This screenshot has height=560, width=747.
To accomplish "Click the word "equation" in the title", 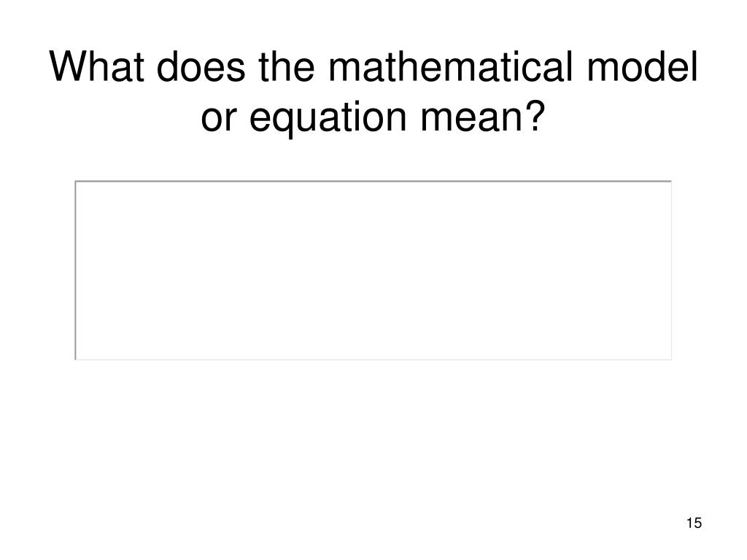I will (x=328, y=119).
